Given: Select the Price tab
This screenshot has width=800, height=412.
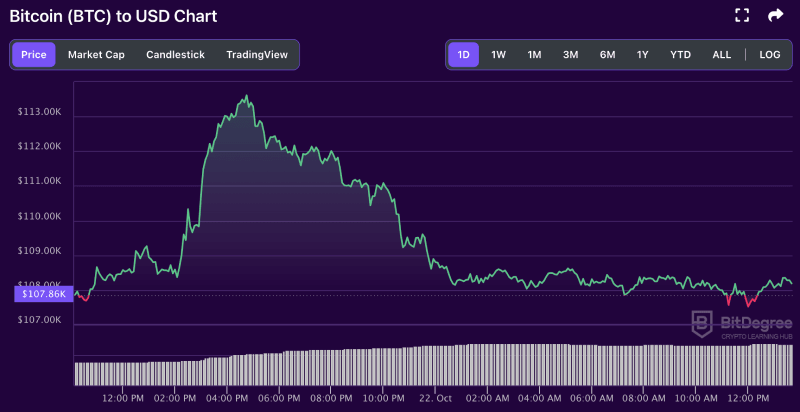Looking at the screenshot, I should tap(34, 55).
